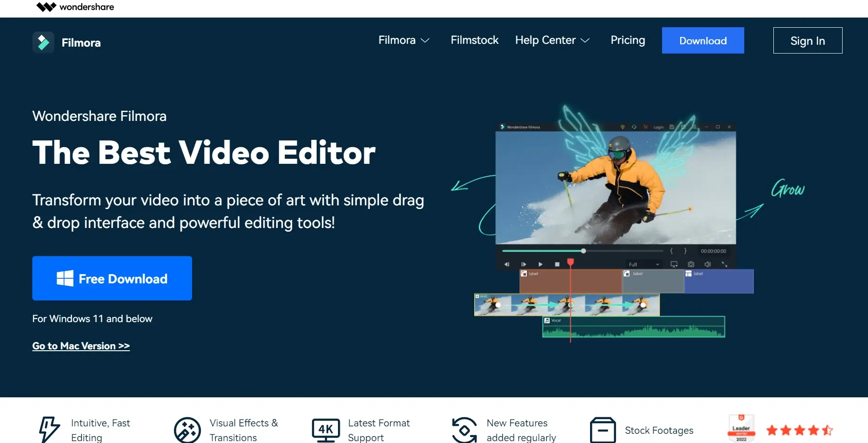This screenshot has width=868, height=443.
Task: Click the Stock Footages box icon
Action: click(603, 430)
